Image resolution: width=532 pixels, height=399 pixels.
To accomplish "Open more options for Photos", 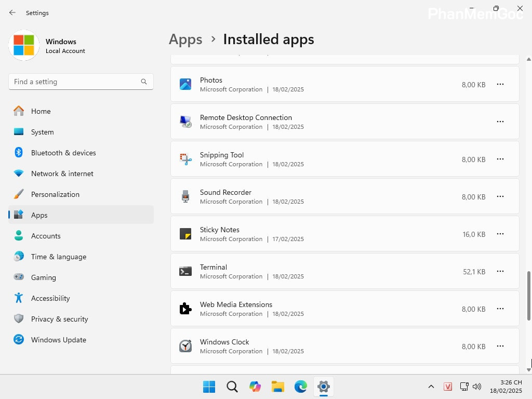I will coord(500,84).
